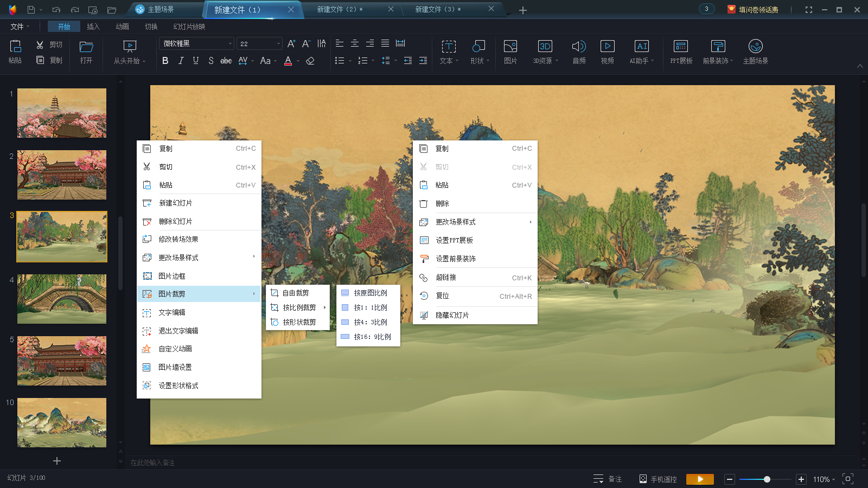Viewport: 868px width, 488px height.
Task: Click decrease indent icon
Action: click(x=408, y=61)
